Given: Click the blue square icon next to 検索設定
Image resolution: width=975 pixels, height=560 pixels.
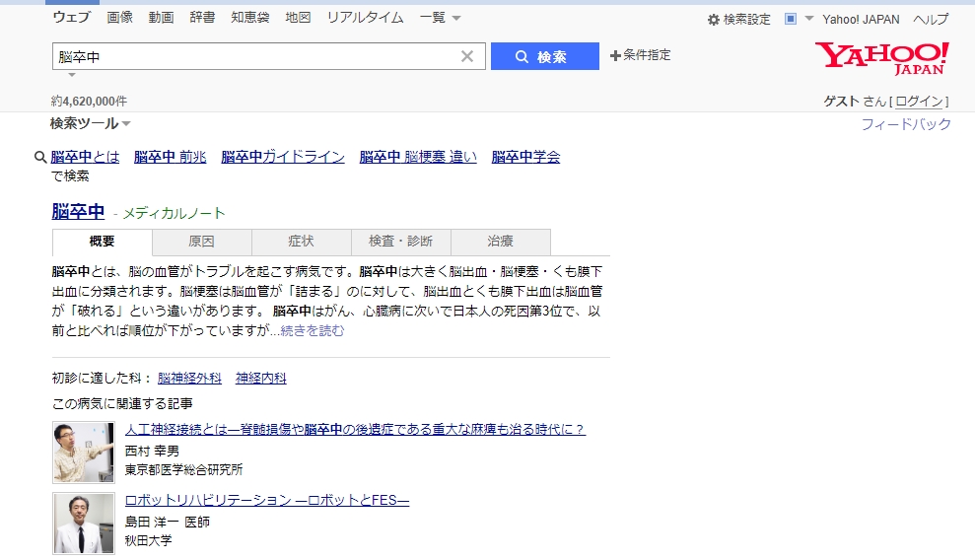Looking at the screenshot, I should tap(791, 19).
